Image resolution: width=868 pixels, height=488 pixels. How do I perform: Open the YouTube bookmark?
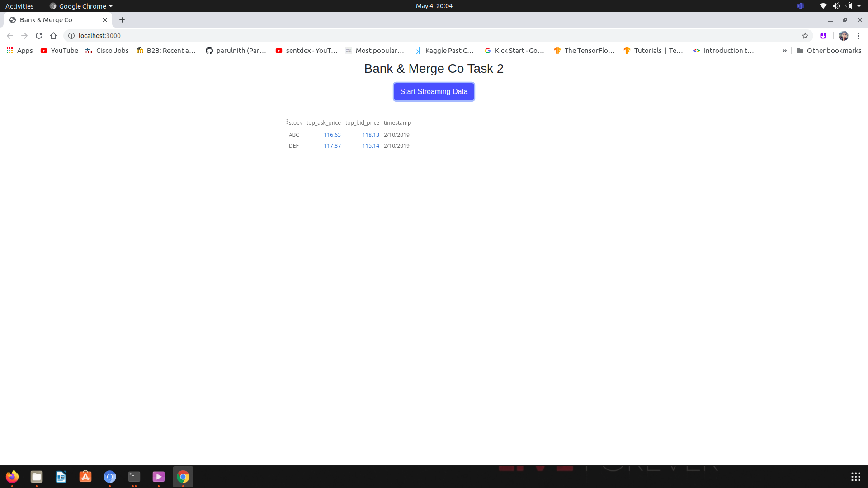[59, 51]
